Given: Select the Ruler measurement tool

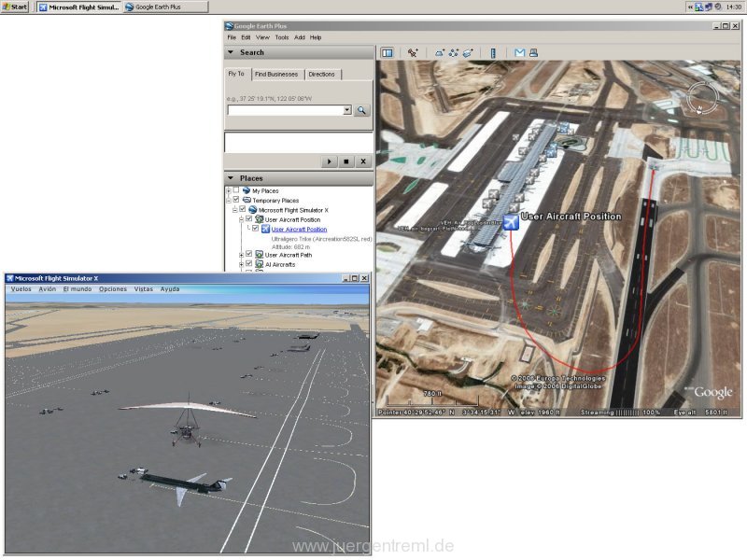Looking at the screenshot, I should (x=493, y=53).
